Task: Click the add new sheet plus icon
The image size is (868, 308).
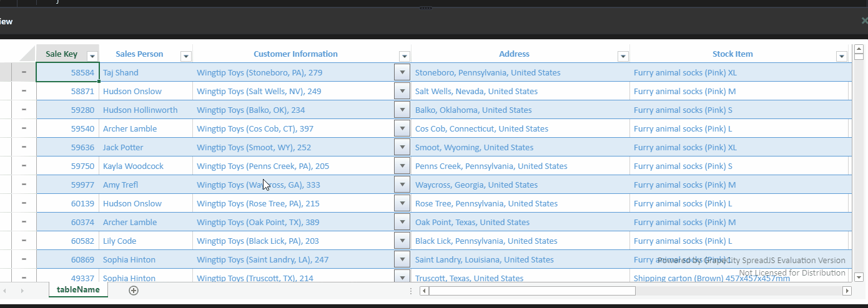Action: click(x=134, y=290)
